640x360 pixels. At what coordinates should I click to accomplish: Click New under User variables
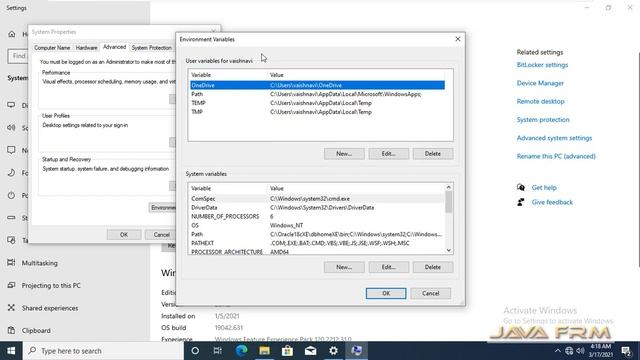(344, 154)
